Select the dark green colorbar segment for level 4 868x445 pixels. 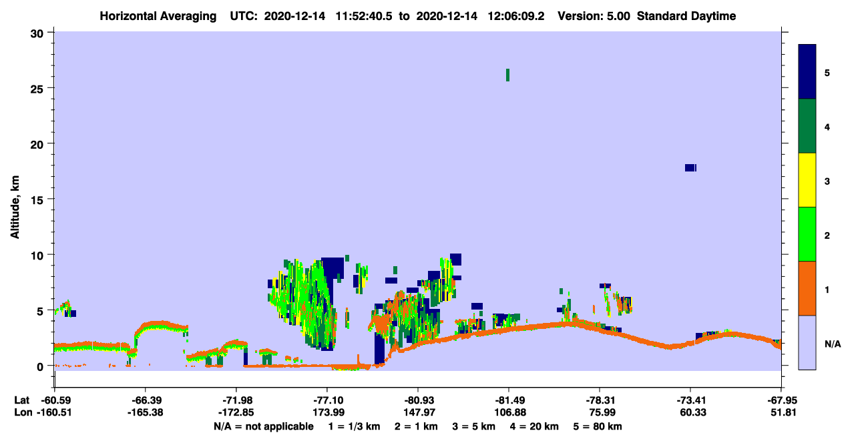tap(807, 126)
